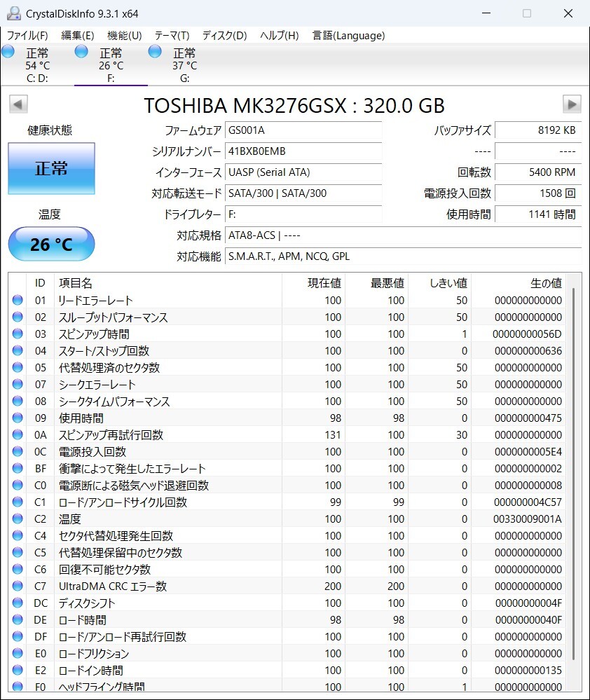Click status orb of row 08 シークタイムパフォーマンス
Image resolution: width=590 pixels, height=700 pixels.
(18, 401)
